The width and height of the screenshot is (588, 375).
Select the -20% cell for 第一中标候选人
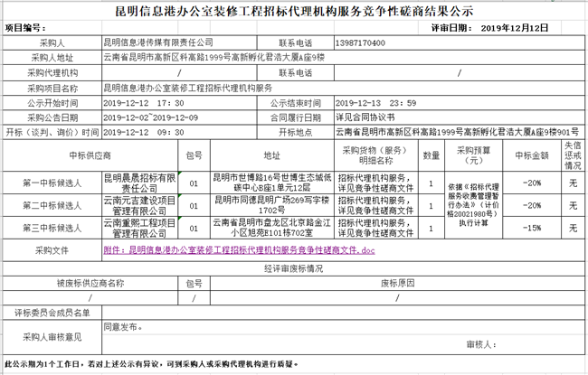pyautogui.click(x=532, y=183)
